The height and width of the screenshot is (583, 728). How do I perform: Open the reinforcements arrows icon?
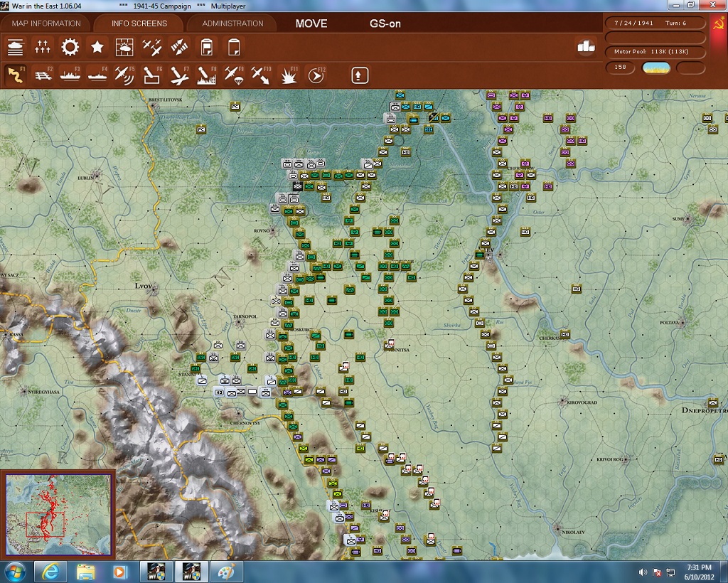pos(179,47)
